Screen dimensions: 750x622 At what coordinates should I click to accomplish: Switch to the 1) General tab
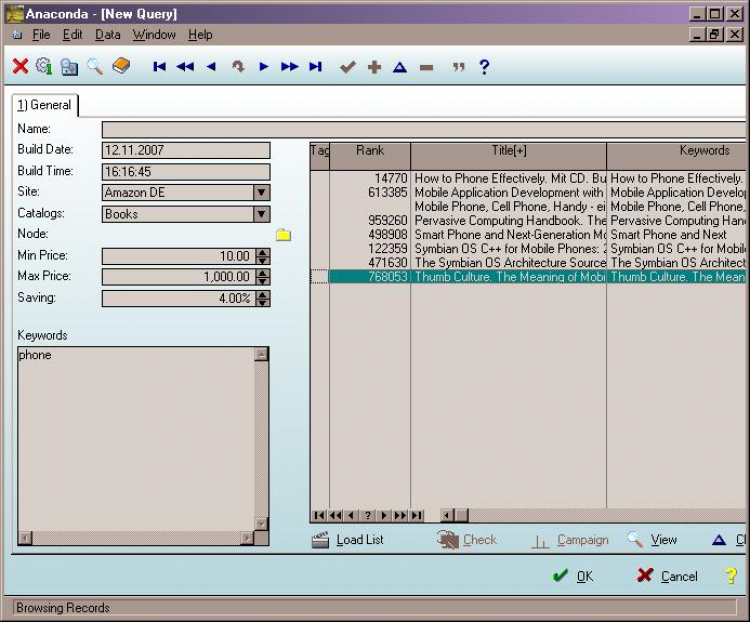pos(44,105)
